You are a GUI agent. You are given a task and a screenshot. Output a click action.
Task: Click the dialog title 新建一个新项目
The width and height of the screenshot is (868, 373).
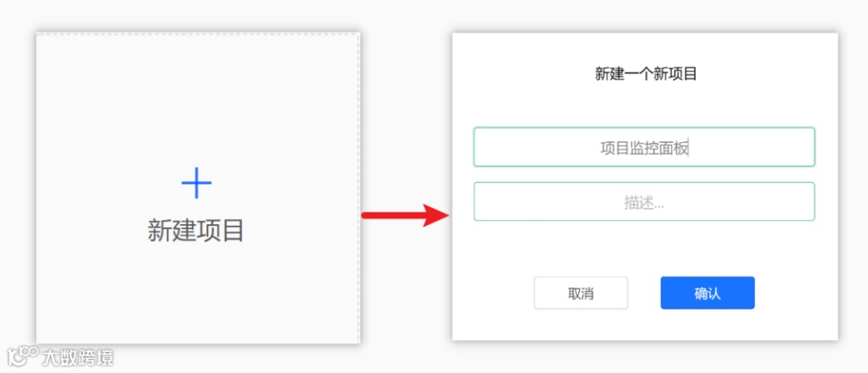pos(646,74)
